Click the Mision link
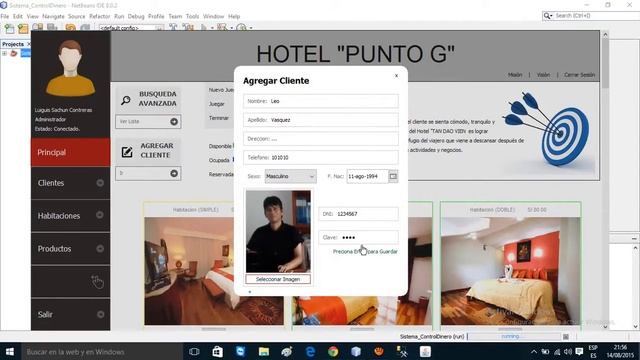The width and height of the screenshot is (640, 360). (515, 75)
